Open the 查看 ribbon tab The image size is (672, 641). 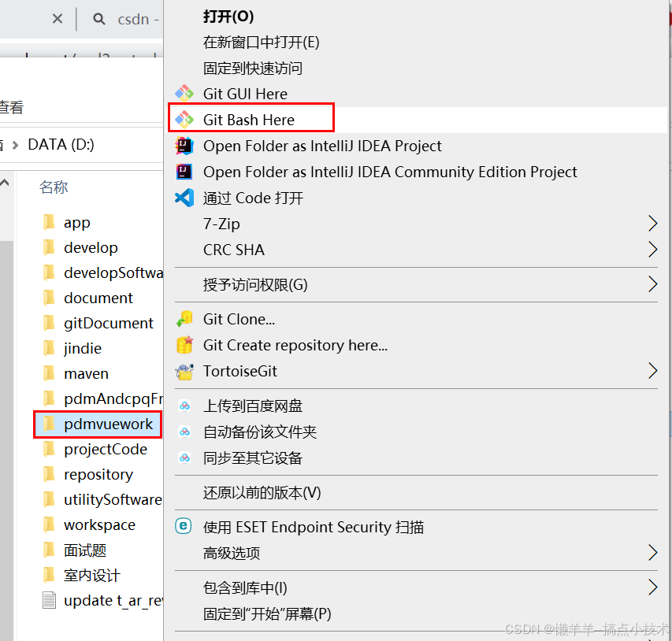11,107
